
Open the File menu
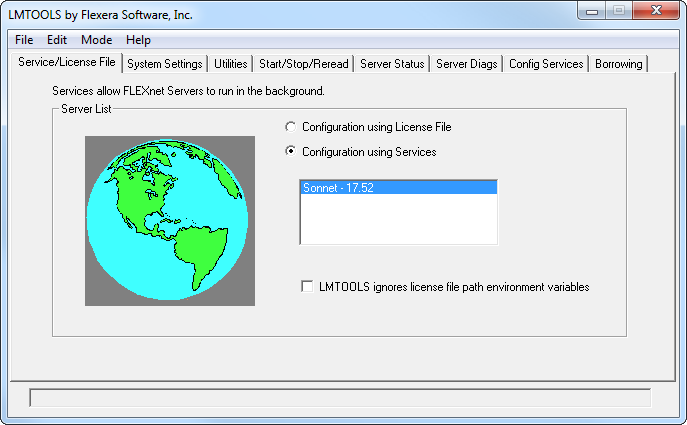[x=24, y=40]
